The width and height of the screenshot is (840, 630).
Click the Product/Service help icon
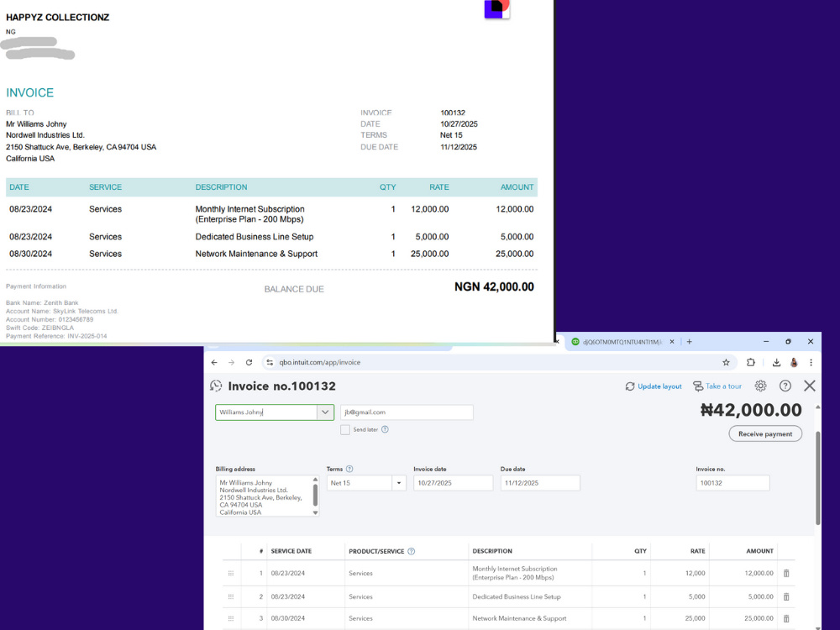click(412, 551)
